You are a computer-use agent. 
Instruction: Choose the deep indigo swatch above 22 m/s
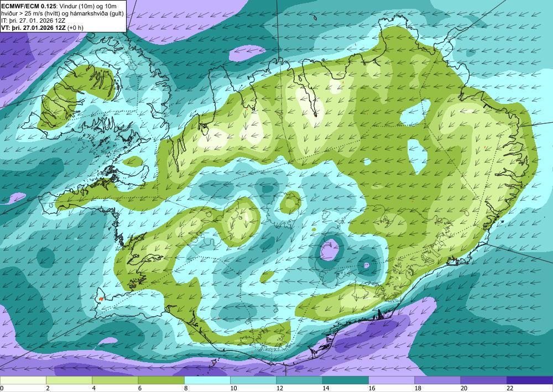click(530, 380)
